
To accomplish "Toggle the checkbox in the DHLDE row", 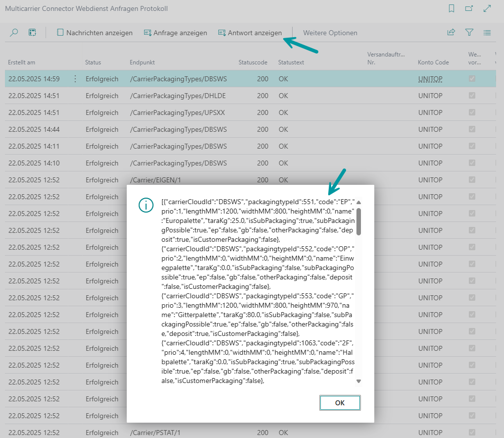I will 472,96.
